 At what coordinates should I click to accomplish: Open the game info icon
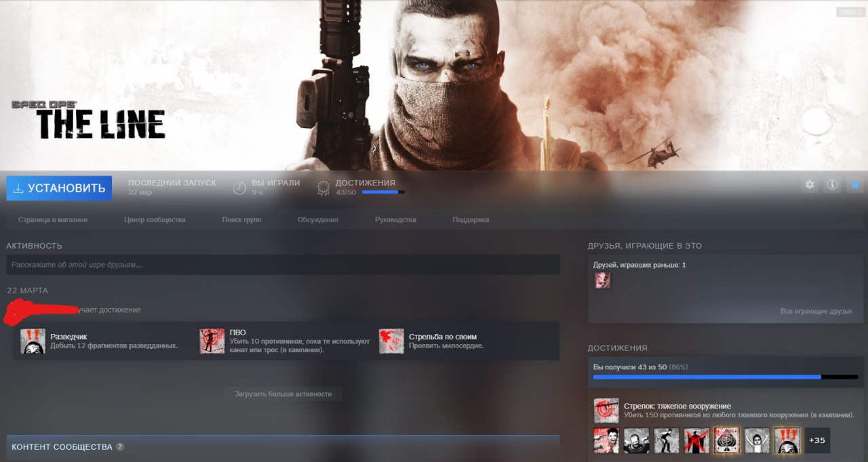point(832,184)
